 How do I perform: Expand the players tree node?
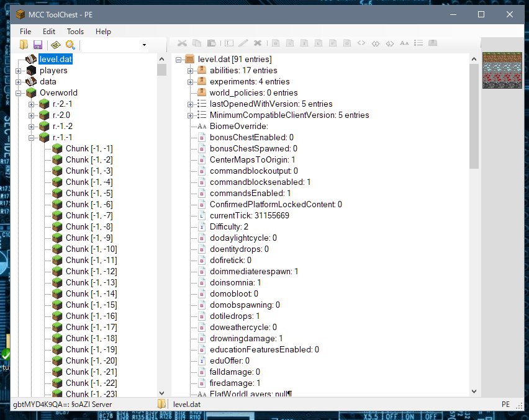click(18, 71)
